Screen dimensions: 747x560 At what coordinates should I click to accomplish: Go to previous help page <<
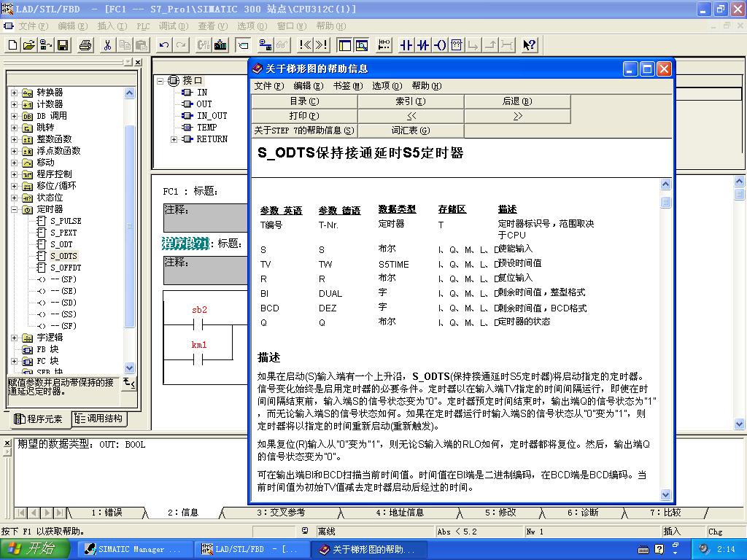411,116
